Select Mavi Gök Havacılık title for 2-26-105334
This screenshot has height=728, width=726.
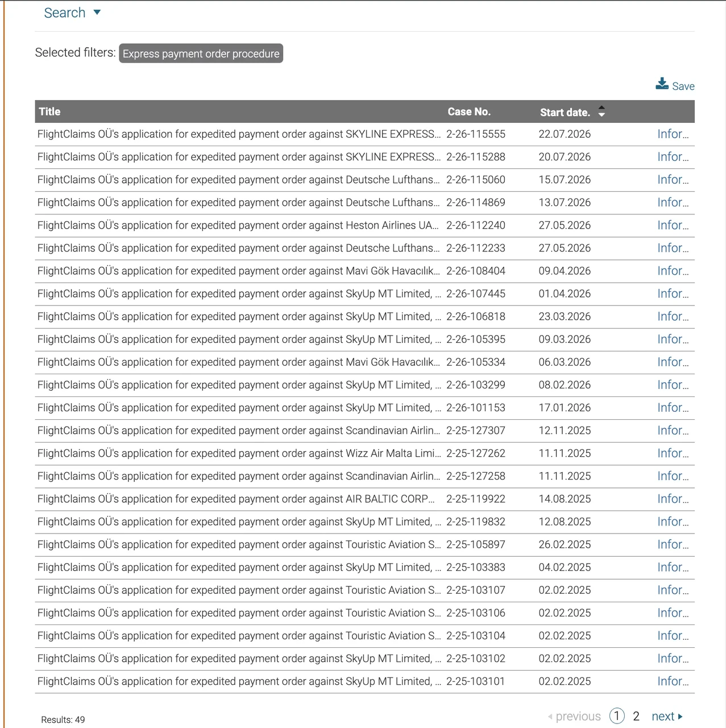pyautogui.click(x=239, y=362)
